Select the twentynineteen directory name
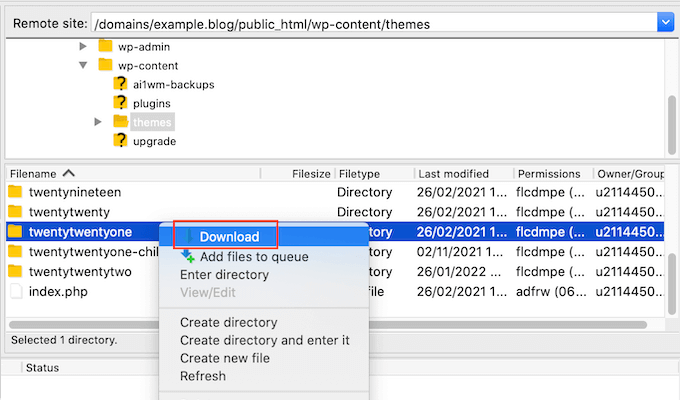The height and width of the screenshot is (400, 680). point(75,192)
